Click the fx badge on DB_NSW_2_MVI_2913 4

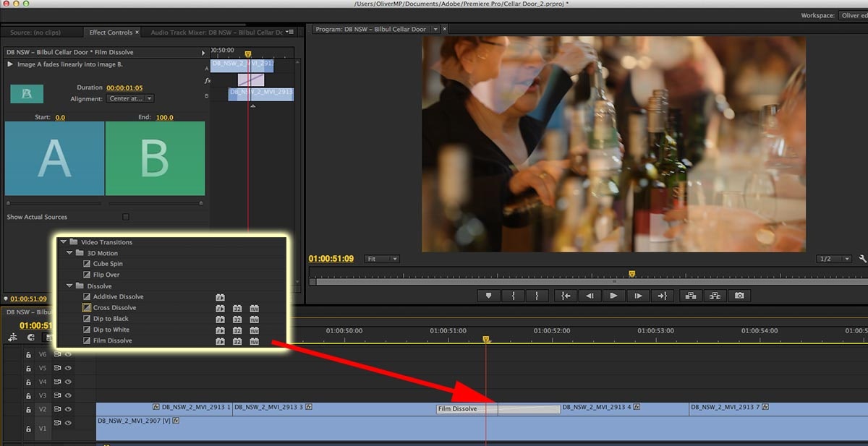point(637,407)
